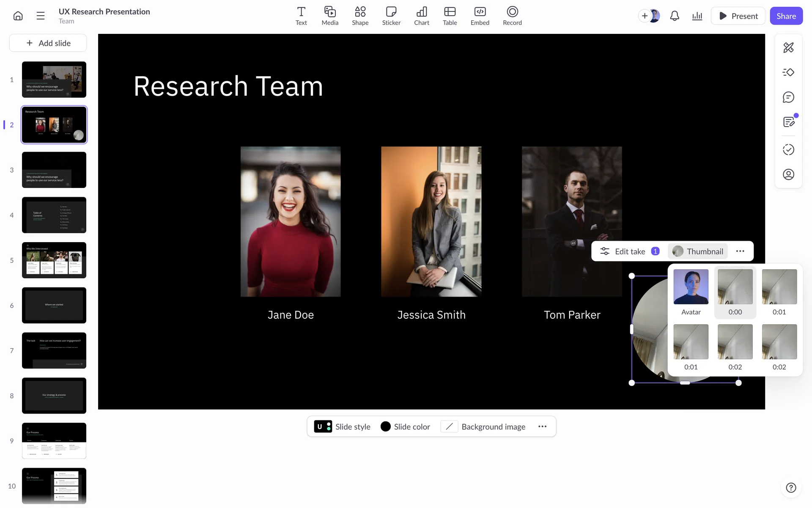Viewport: 812px width, 508px height.
Task: Open the design tools icon in right sidebar
Action: pyautogui.click(x=788, y=47)
